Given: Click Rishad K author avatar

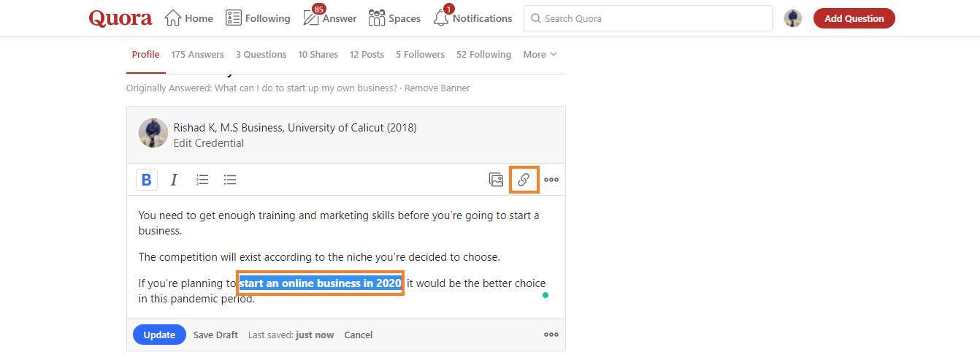Looking at the screenshot, I should tap(153, 133).
